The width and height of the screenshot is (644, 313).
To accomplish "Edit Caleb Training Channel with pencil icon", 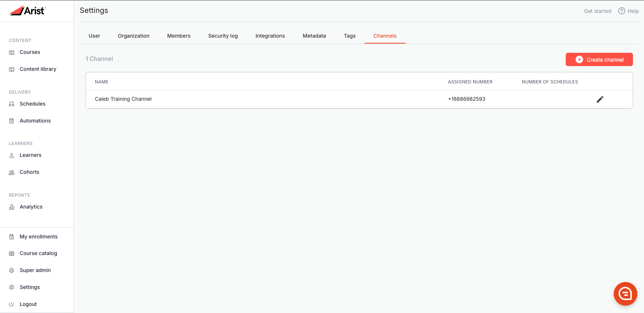I will point(600,99).
